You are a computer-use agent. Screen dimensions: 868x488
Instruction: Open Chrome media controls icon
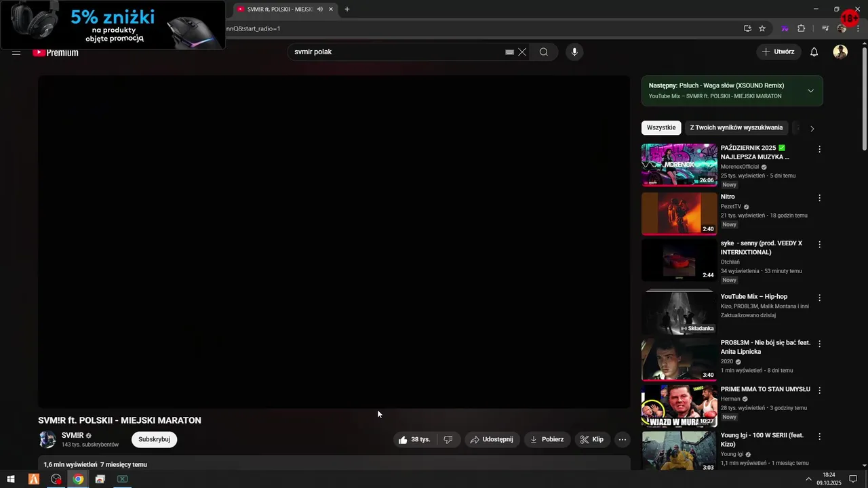click(x=825, y=28)
